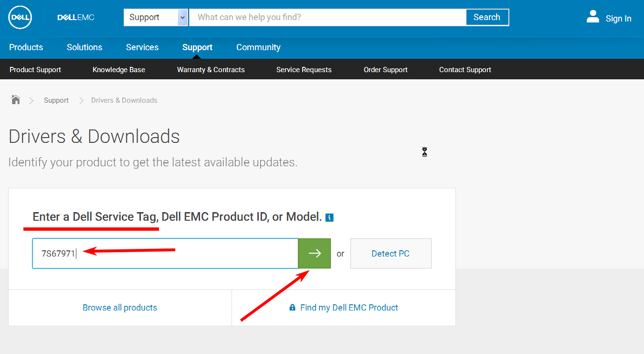
Task: Click the blue info icon beside Model
Action: coord(329,217)
